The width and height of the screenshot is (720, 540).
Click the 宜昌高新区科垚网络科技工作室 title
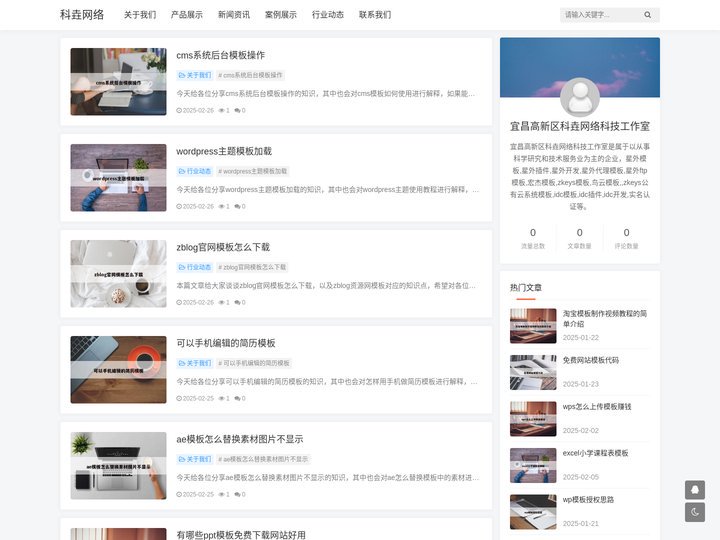[x=579, y=126]
